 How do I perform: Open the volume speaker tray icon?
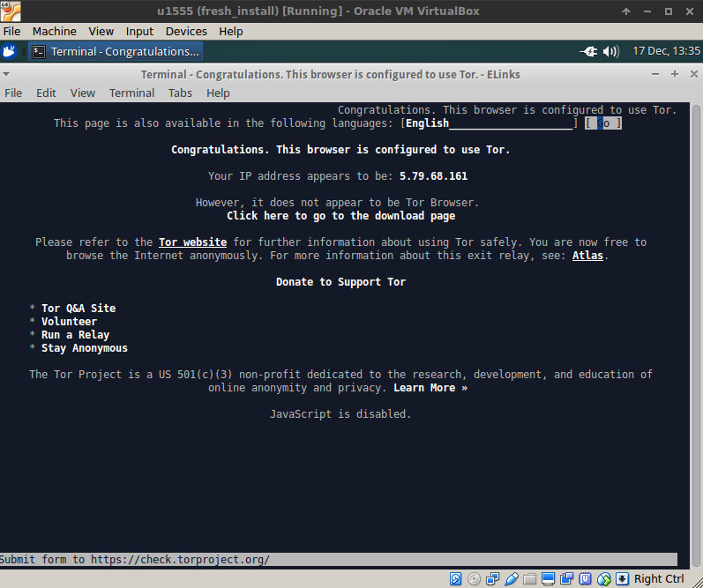click(x=610, y=51)
